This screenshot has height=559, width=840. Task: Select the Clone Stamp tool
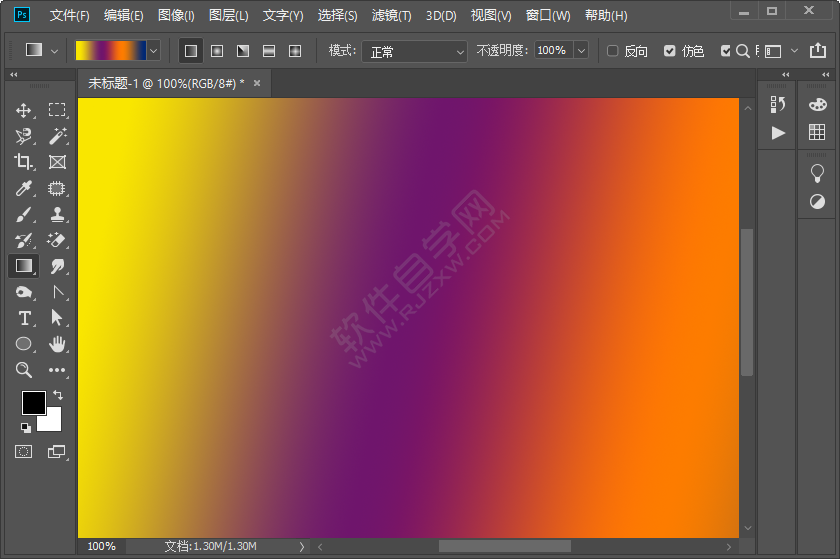pyautogui.click(x=57, y=214)
